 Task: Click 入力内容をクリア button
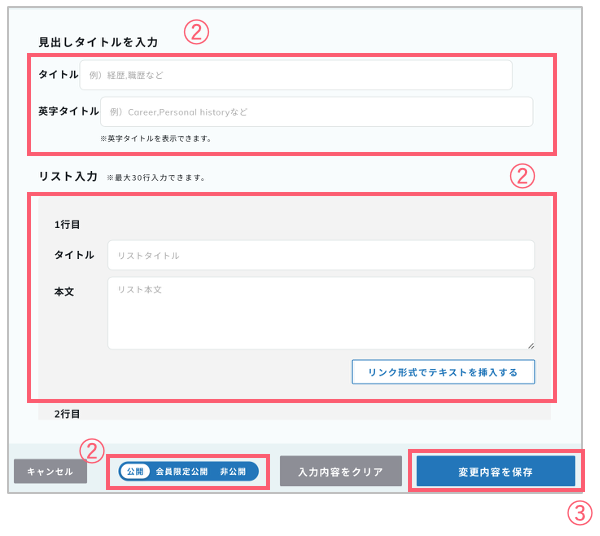point(341,471)
